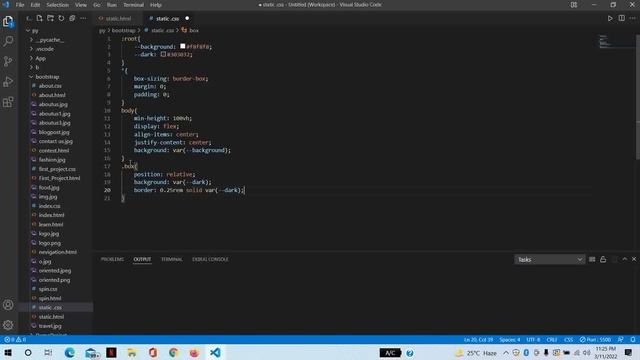This screenshot has width=640, height=360.
Task: Open Microsoft Edge from the taskbar
Action: (70, 353)
